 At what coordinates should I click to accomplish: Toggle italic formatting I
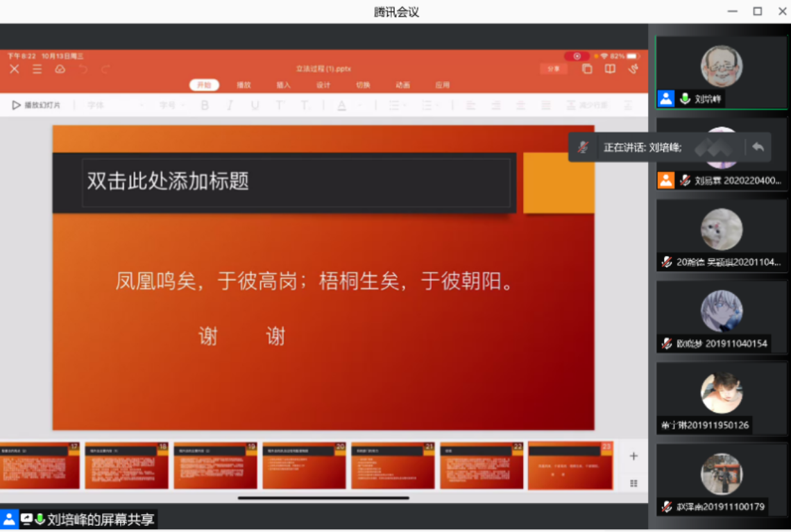click(x=230, y=105)
